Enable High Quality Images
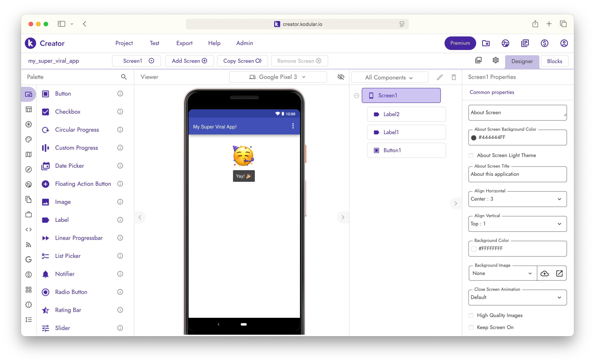595x364 pixels. (x=471, y=315)
